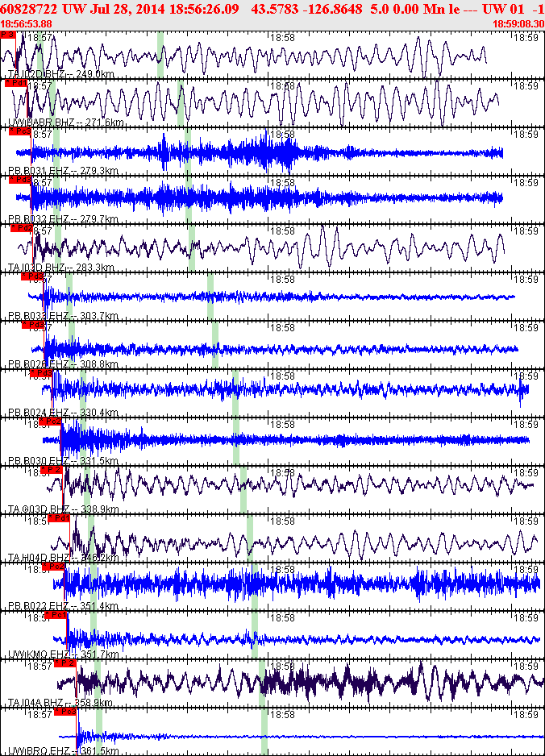Click the station label UW.KMO.EHZ 351.7km
The height and width of the screenshot is (756, 545).
click(x=63, y=654)
